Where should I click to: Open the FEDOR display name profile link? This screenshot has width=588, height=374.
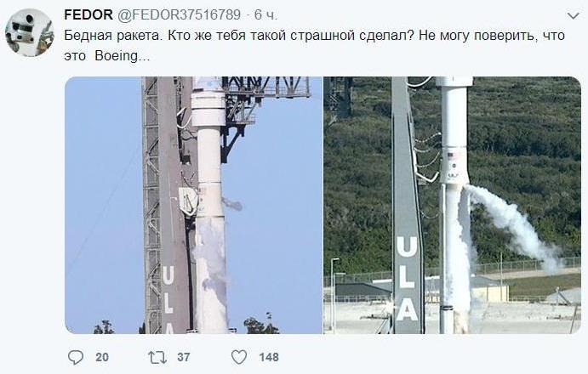coord(88,14)
